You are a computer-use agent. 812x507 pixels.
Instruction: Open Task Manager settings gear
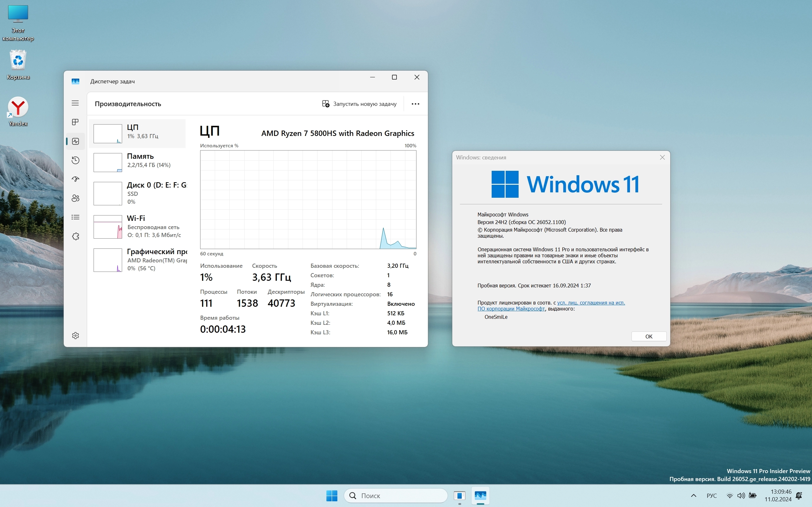[x=75, y=336]
